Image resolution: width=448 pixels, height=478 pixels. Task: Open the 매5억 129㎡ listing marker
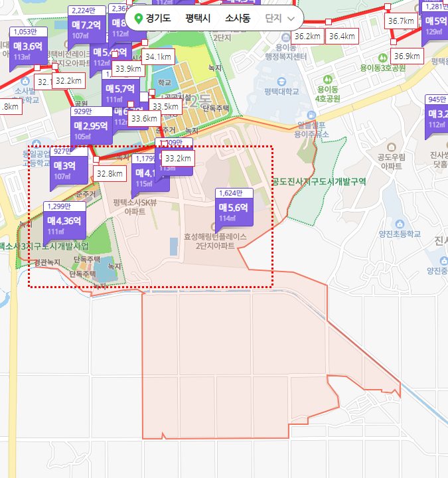coord(435,26)
